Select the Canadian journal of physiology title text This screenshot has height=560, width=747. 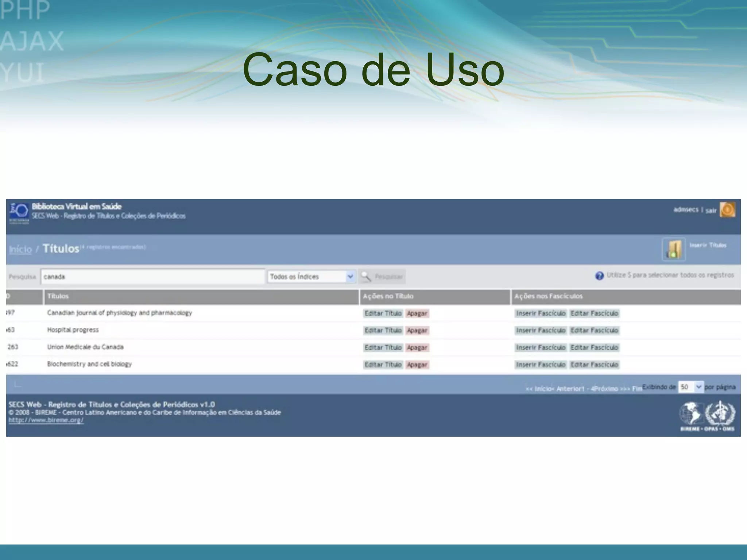pyautogui.click(x=119, y=313)
